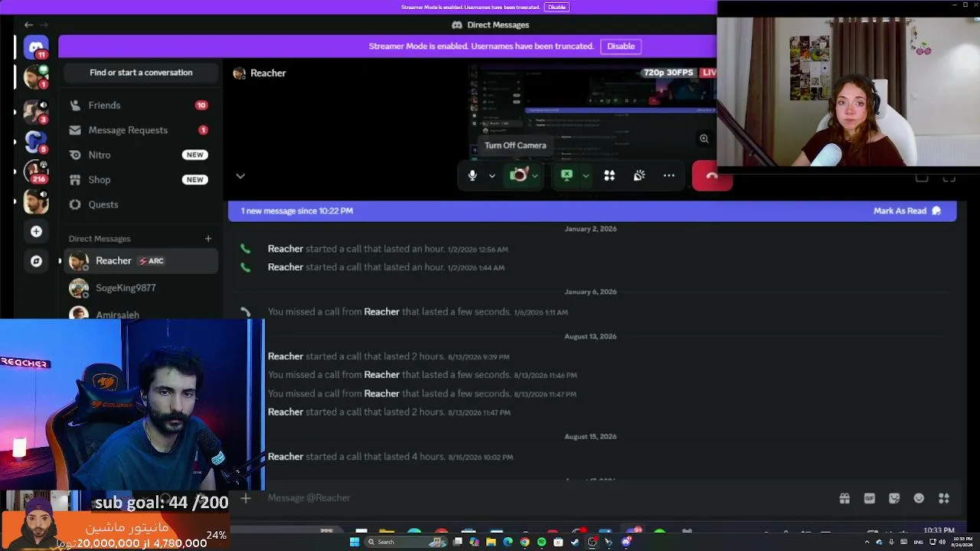Click the Windows Start button

point(354,542)
